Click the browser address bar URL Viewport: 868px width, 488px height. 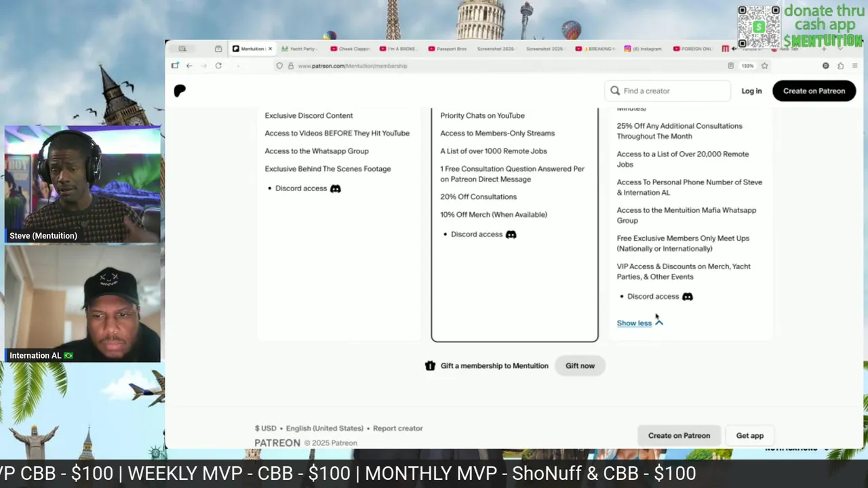point(353,66)
